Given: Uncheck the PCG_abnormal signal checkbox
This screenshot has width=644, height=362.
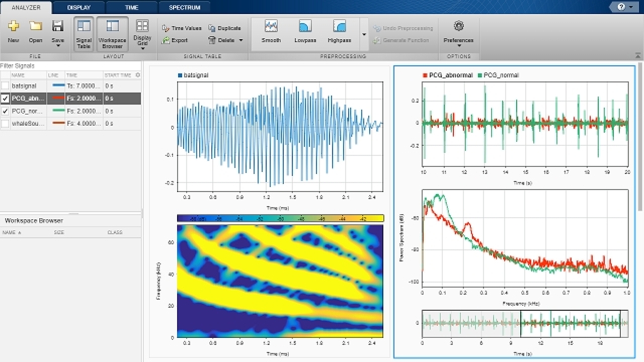Looking at the screenshot, I should (x=6, y=99).
